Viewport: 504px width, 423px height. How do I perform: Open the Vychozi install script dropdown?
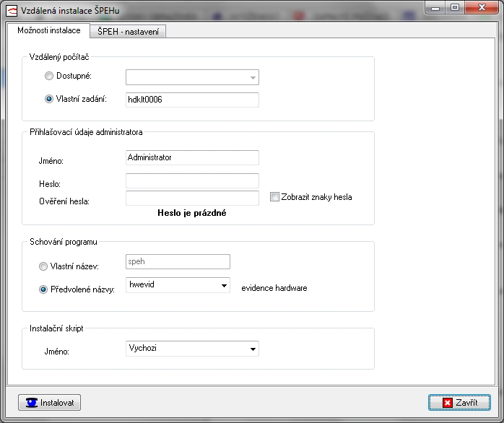(x=253, y=349)
